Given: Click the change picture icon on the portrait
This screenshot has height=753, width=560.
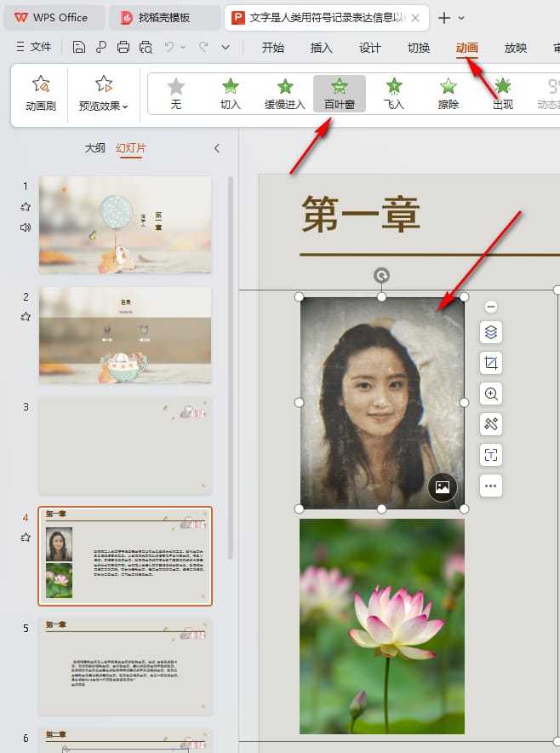Looking at the screenshot, I should [443, 487].
